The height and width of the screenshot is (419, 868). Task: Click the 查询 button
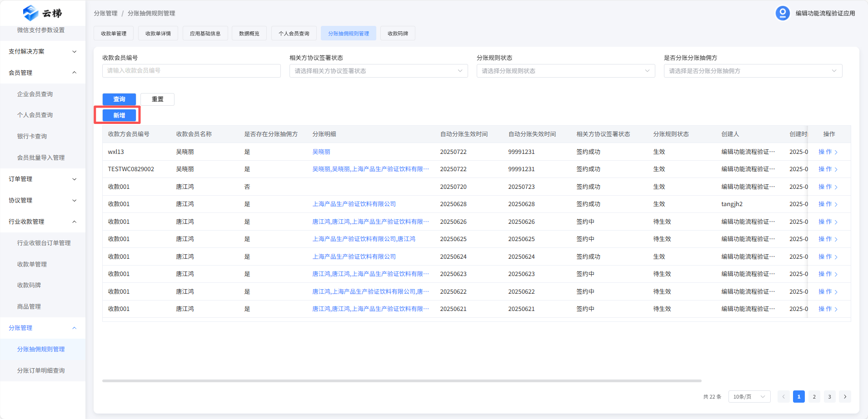(119, 99)
